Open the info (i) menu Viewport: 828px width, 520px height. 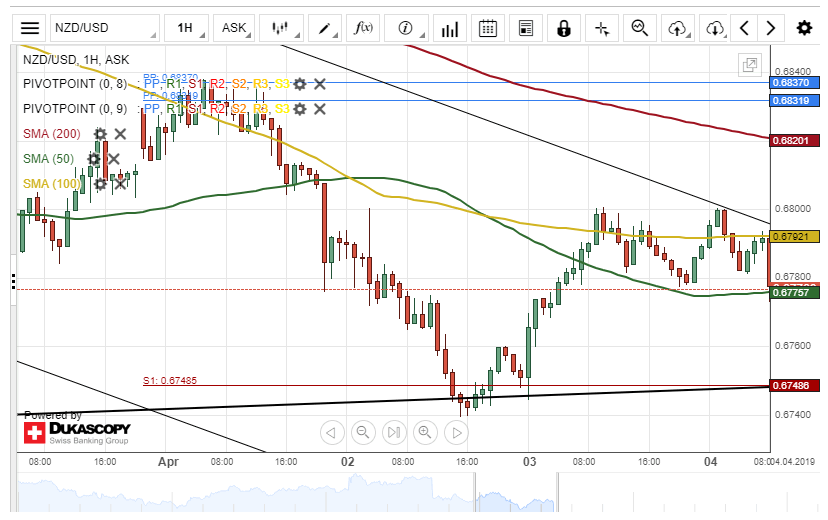tap(406, 28)
